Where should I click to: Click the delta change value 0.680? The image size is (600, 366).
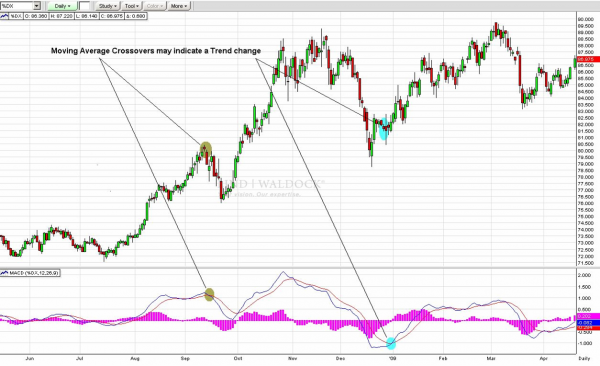[x=135, y=16]
